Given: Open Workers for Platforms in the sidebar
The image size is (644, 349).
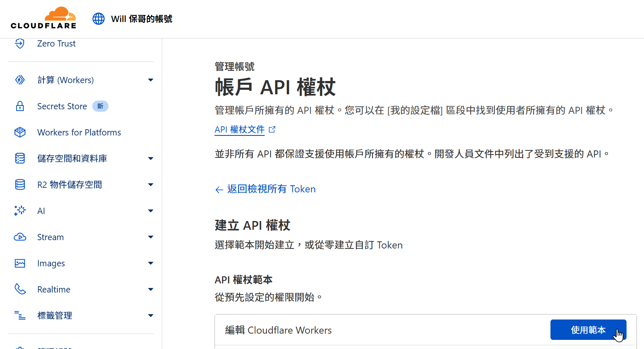Looking at the screenshot, I should 79,132.
